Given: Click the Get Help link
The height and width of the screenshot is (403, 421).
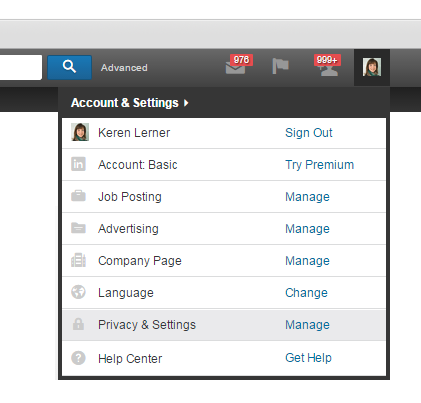Looking at the screenshot, I should (x=308, y=358).
